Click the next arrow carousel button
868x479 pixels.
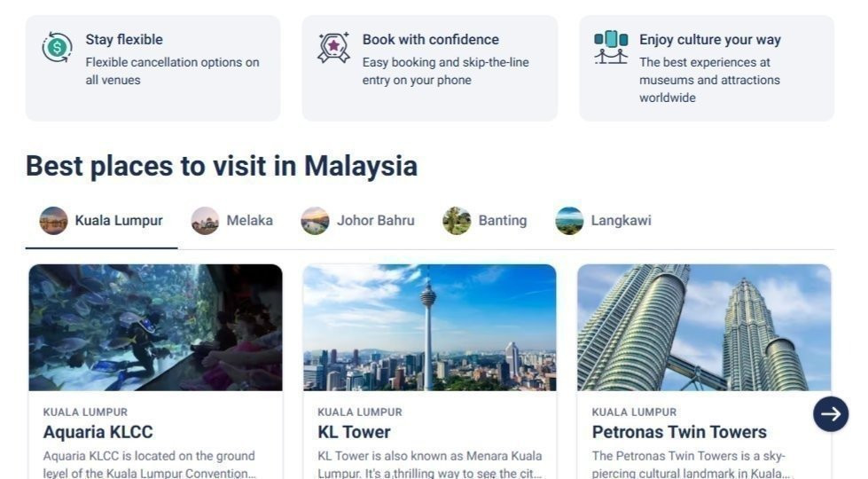[831, 413]
